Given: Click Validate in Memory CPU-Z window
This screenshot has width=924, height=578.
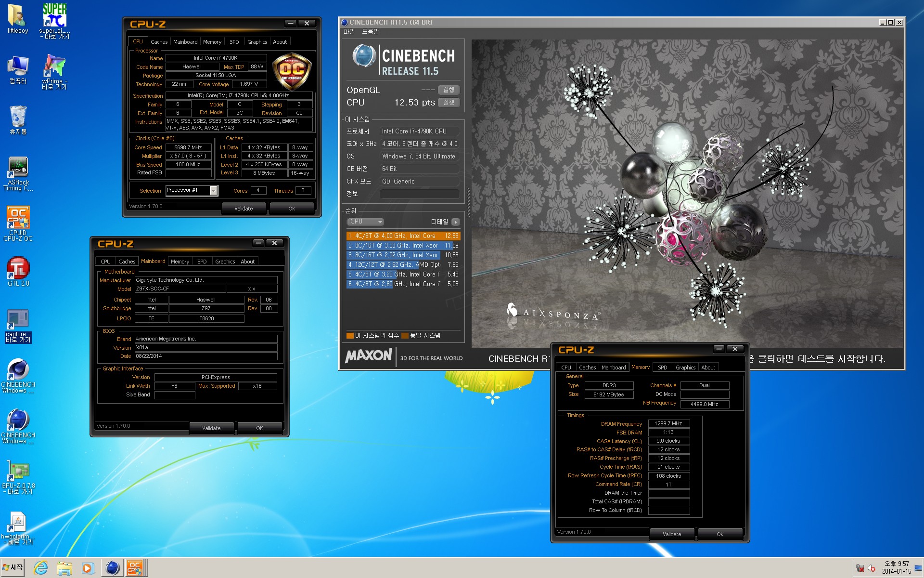Looking at the screenshot, I should [672, 534].
